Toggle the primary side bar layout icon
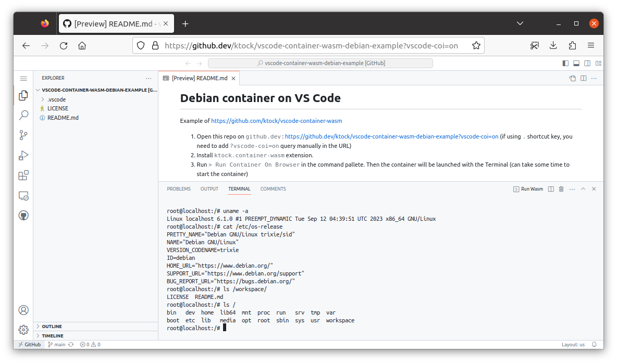 click(x=565, y=63)
